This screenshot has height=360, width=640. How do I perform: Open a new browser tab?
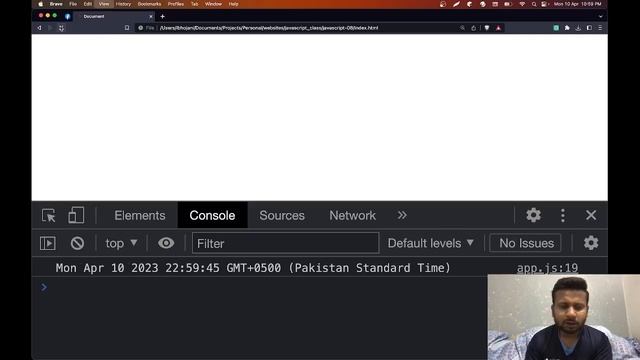point(162,17)
